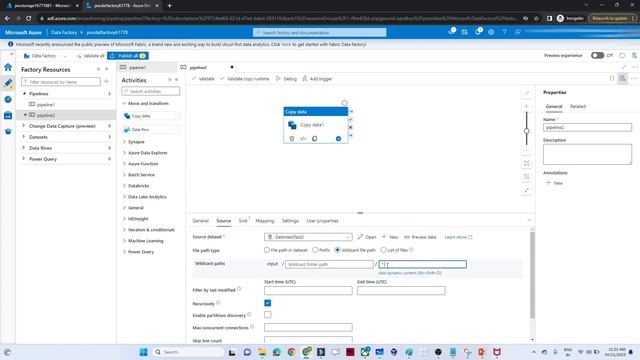Fit canvas to screen icon
The image size is (640, 360).
(527, 163)
